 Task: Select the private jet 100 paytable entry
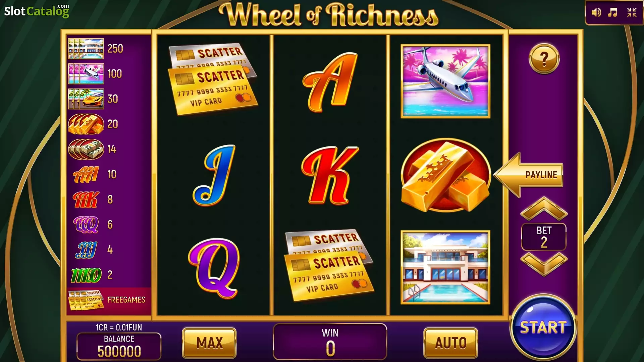pos(96,74)
